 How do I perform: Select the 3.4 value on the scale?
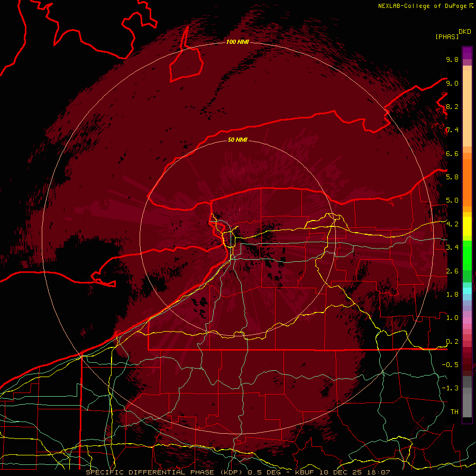coord(452,248)
